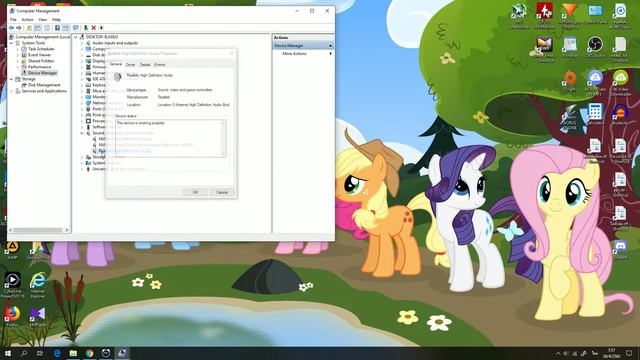Select Performance in the console tree
The image size is (640, 360).
click(x=39, y=67)
